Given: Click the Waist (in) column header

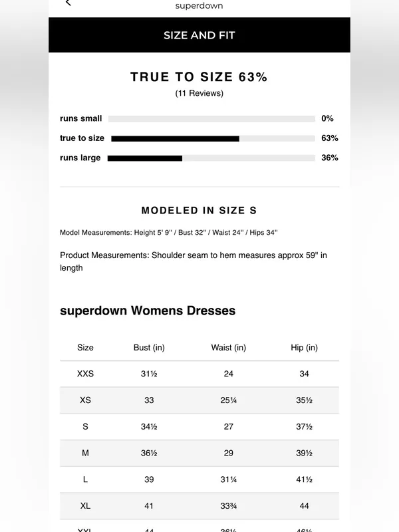Looking at the screenshot, I should (228, 348).
